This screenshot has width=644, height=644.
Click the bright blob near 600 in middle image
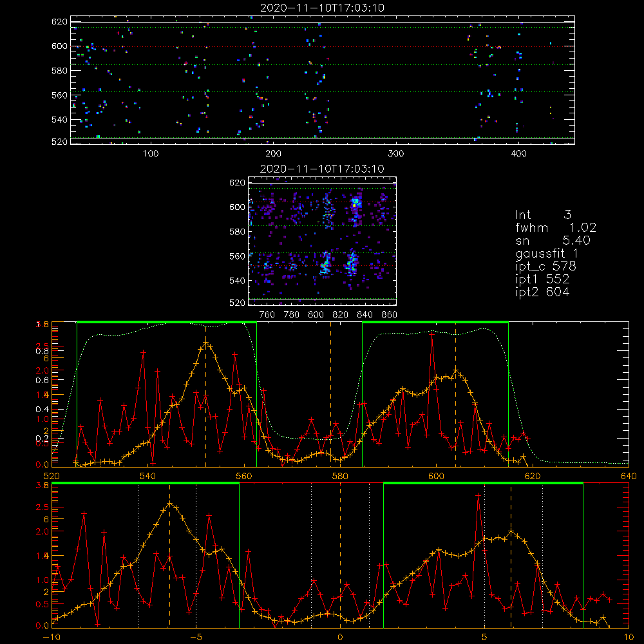click(x=355, y=203)
